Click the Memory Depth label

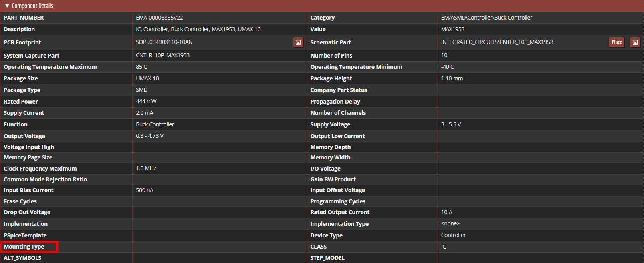pos(330,147)
